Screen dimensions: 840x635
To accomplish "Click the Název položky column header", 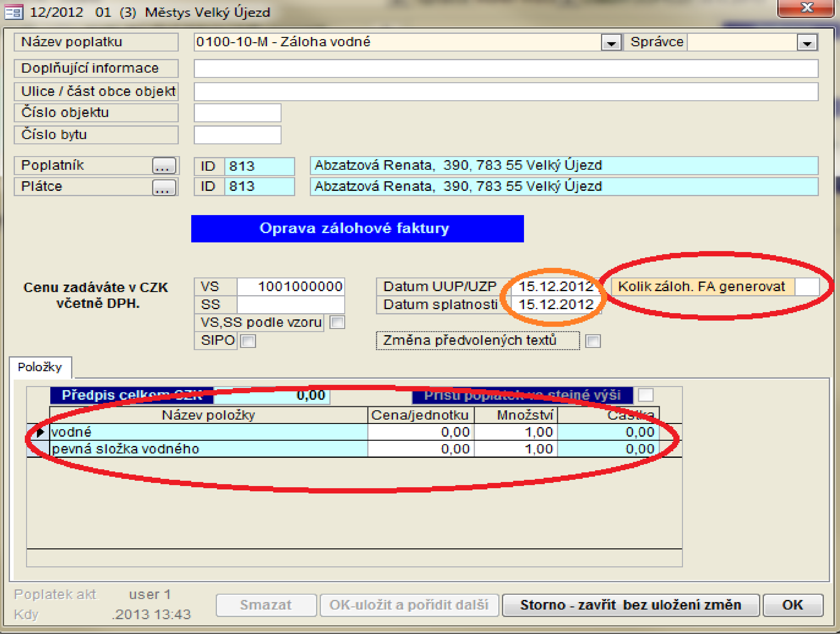I will tap(209, 416).
